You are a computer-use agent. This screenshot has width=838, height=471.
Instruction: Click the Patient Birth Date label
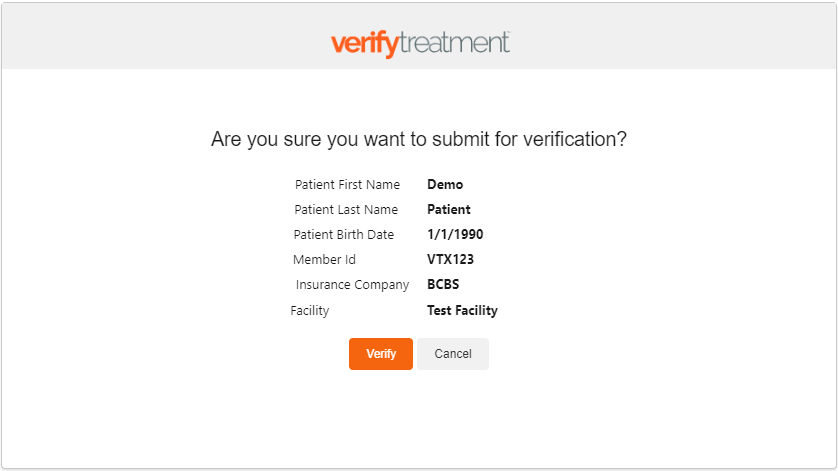[x=344, y=235]
